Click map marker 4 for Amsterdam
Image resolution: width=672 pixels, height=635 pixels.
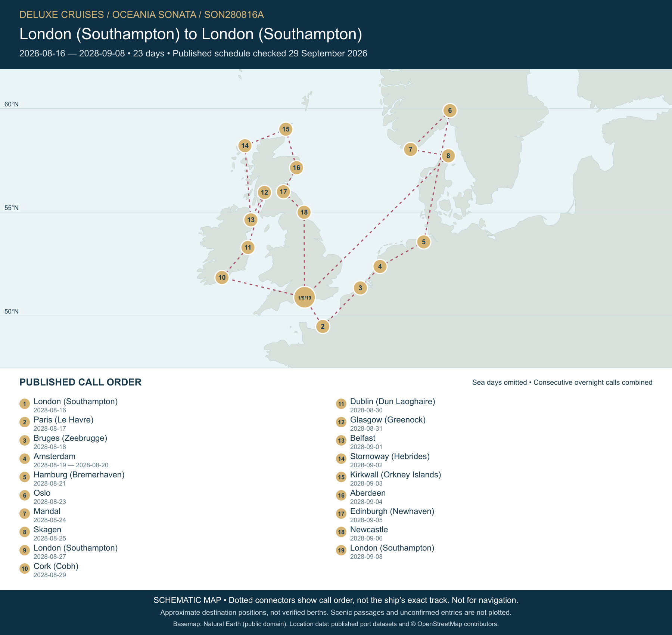380,266
